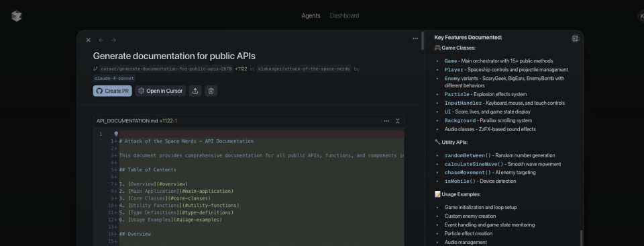Click the 'InputHandler' code term
Screen dimensions: 644x246
464,104
